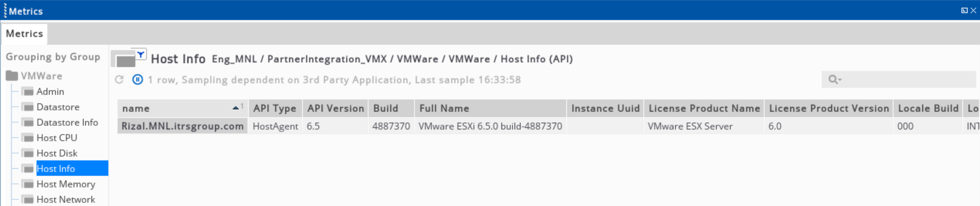980x206 pixels.
Task: Click the search magnifier dropdown icon
Action: point(834,80)
